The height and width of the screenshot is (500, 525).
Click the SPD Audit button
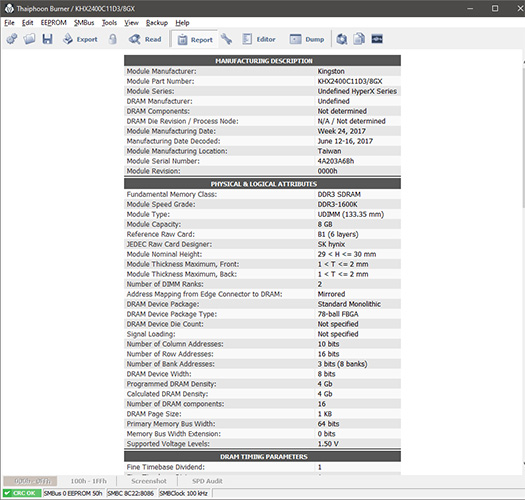point(207,481)
